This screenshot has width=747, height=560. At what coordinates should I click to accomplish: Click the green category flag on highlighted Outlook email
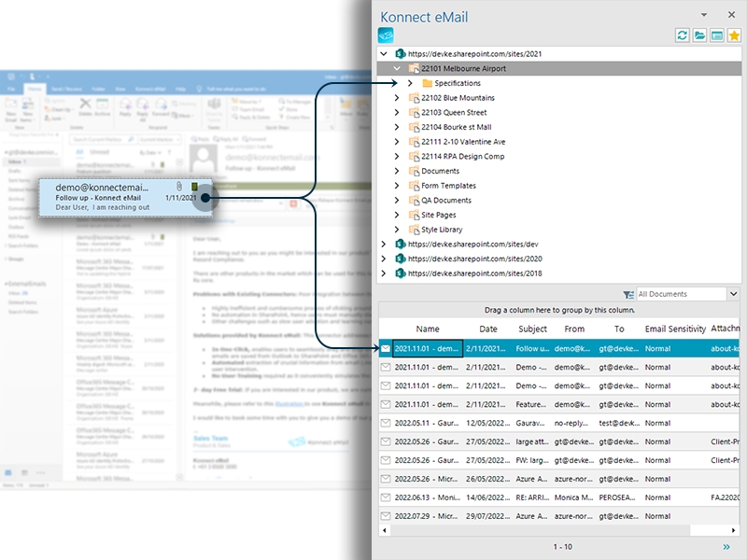tap(194, 186)
